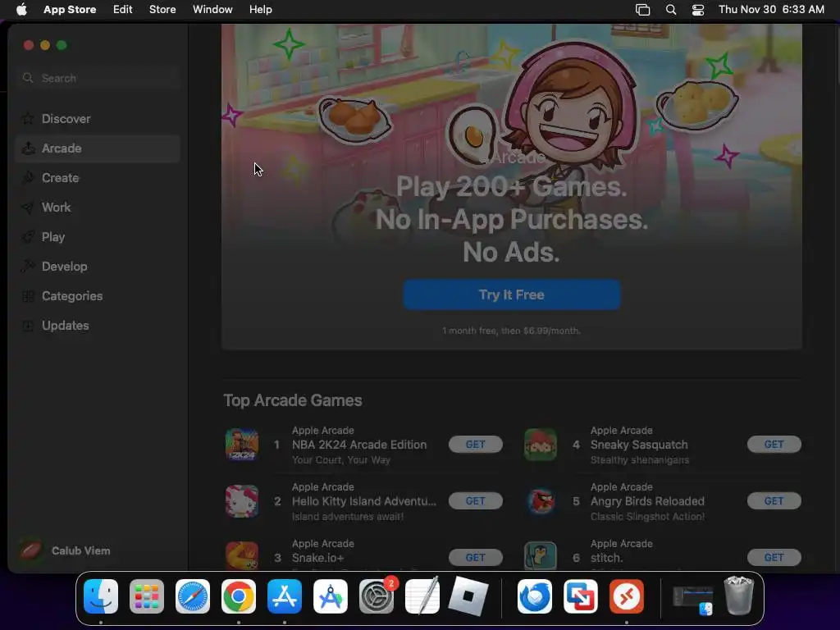The image size is (840, 630).
Task: Open the Snake.io+ app icon
Action: 242,555
